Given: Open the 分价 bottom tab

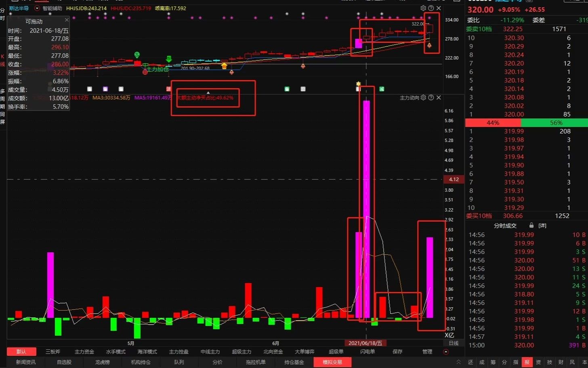Looking at the screenshot, I should pyautogui.click(x=217, y=362).
